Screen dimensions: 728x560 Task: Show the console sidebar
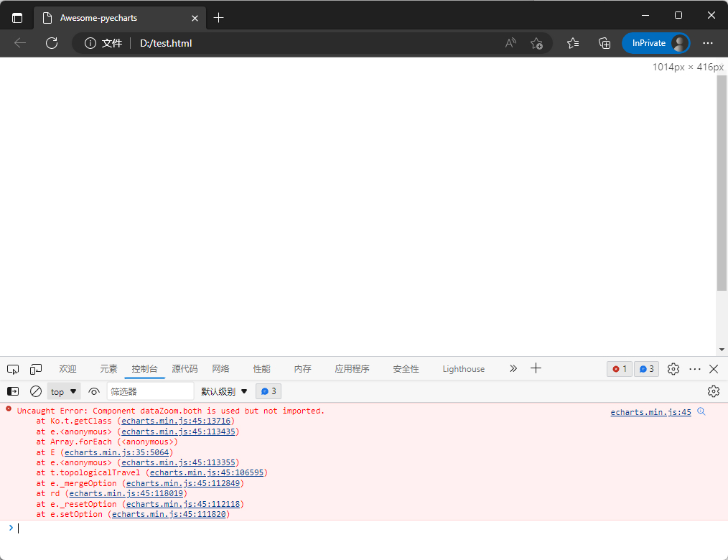pyautogui.click(x=12, y=391)
